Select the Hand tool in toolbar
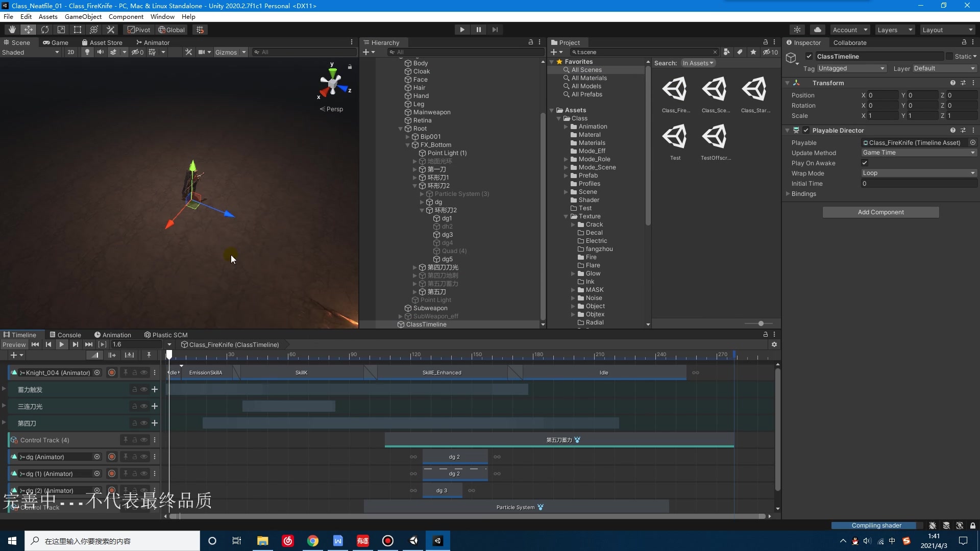Image resolution: width=980 pixels, height=551 pixels. 12,30
